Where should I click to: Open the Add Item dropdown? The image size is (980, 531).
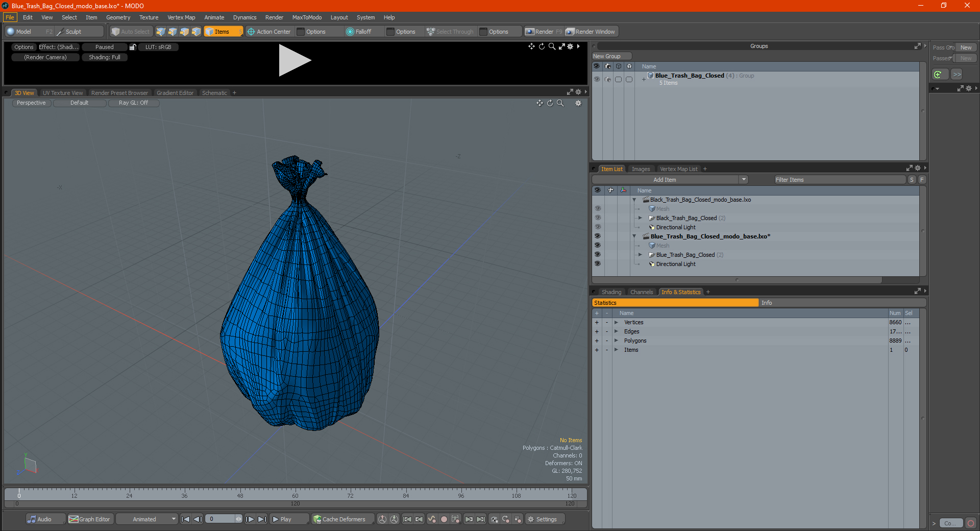(744, 180)
